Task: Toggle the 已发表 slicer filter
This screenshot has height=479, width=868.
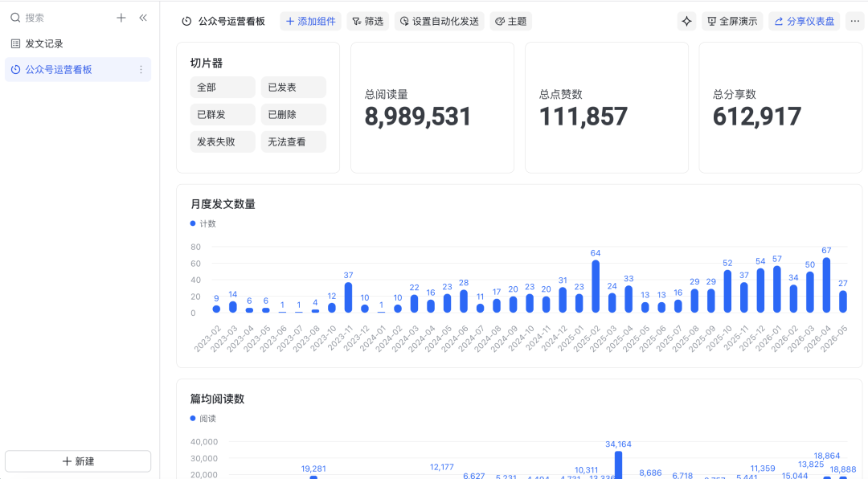Action: (293, 88)
